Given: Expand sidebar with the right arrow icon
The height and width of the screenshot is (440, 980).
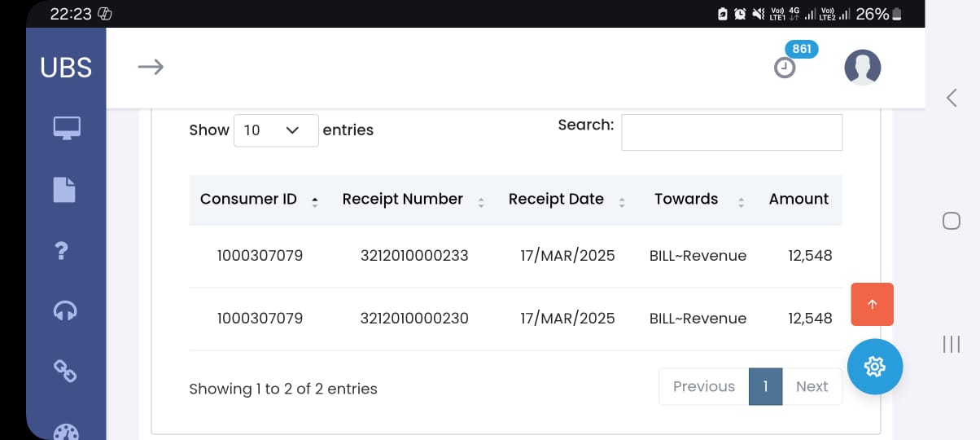Looking at the screenshot, I should click(x=151, y=67).
